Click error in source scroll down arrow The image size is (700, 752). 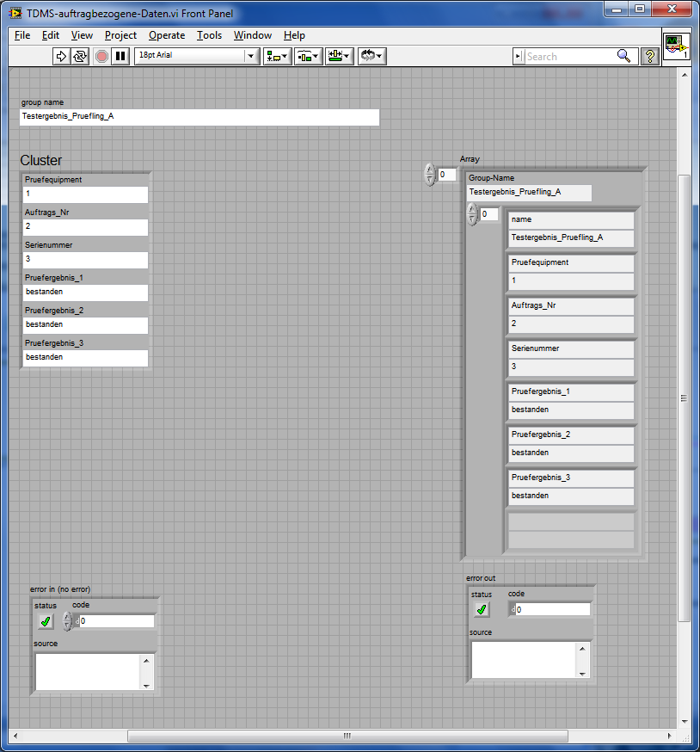tap(146, 686)
